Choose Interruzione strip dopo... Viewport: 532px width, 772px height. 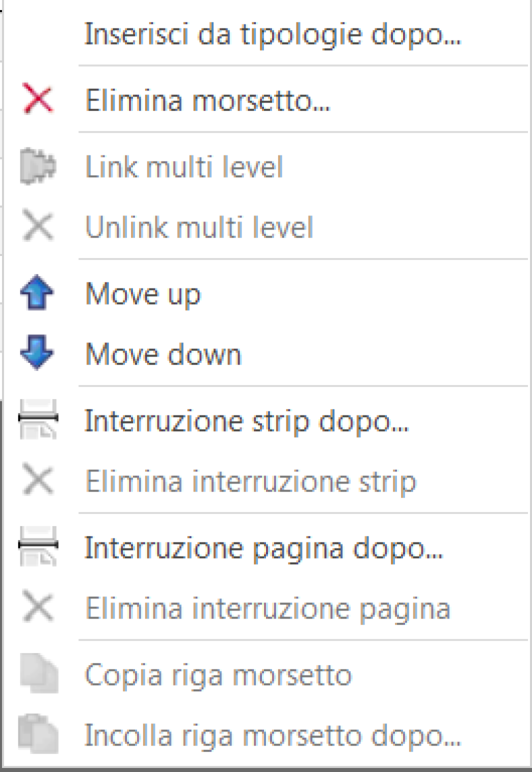246,422
